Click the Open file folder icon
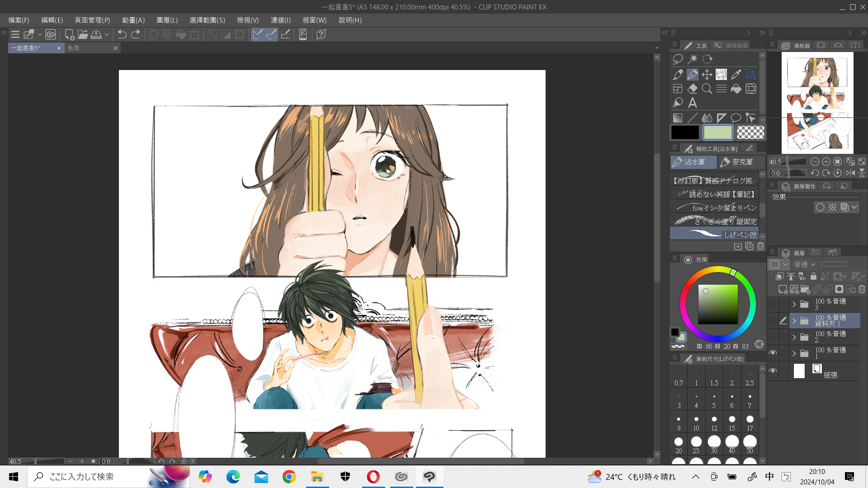The image size is (868, 488). [82, 34]
